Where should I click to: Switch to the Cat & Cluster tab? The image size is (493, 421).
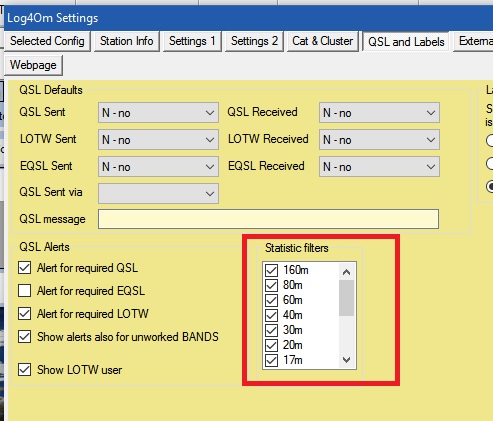[x=322, y=41]
